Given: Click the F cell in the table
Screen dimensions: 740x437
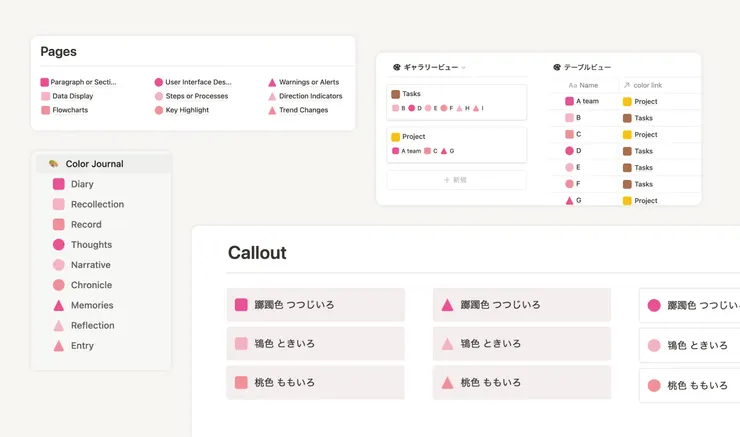Looking at the screenshot, I should (x=585, y=184).
